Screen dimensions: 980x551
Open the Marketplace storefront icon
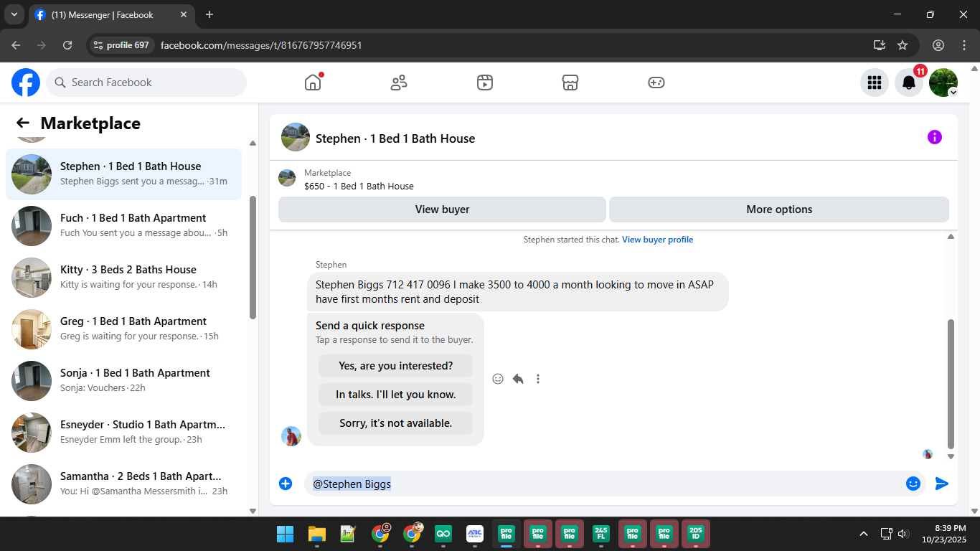(x=570, y=83)
